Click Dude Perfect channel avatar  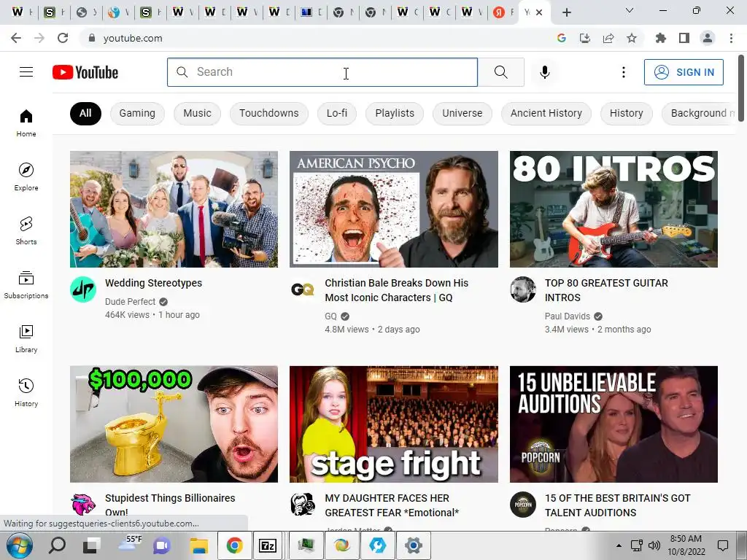click(83, 289)
